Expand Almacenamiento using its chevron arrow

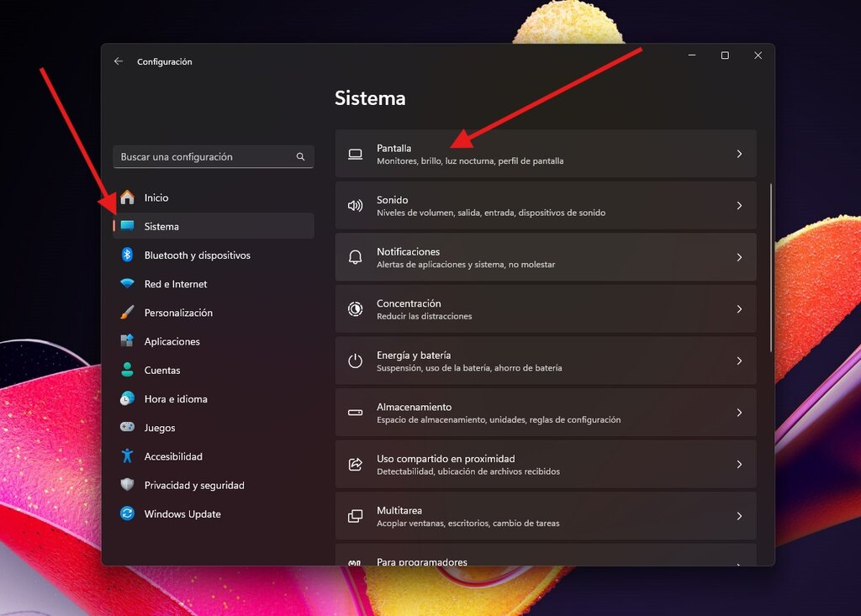coord(739,413)
